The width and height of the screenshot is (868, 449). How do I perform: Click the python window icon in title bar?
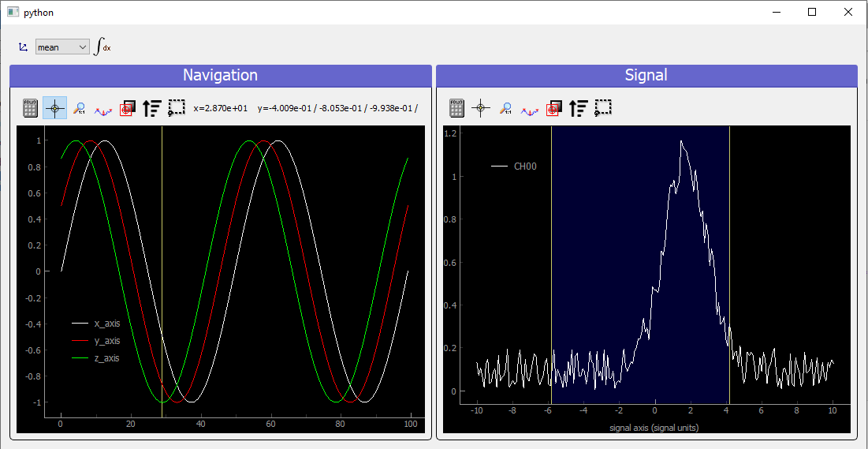[x=13, y=12]
